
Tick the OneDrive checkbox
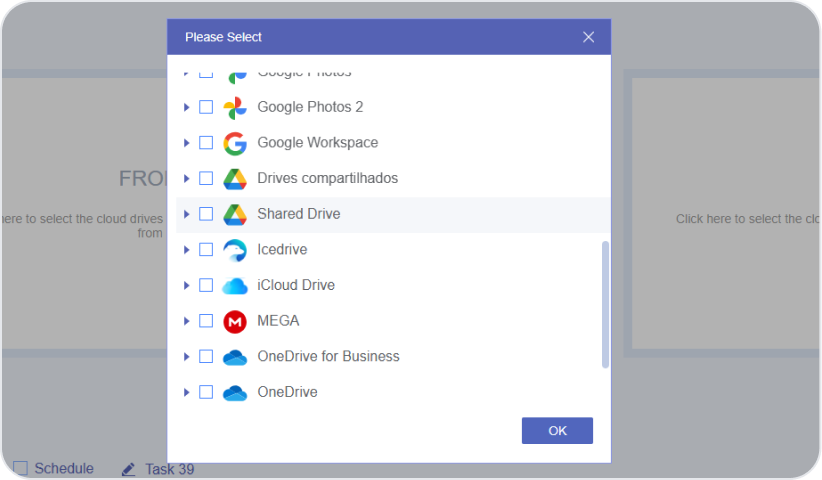tap(206, 392)
